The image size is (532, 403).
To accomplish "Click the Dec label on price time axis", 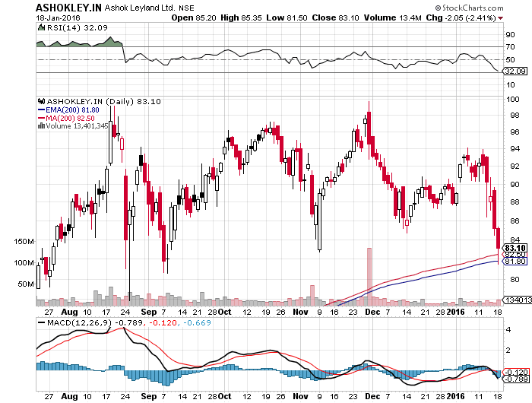I will 372,312.
